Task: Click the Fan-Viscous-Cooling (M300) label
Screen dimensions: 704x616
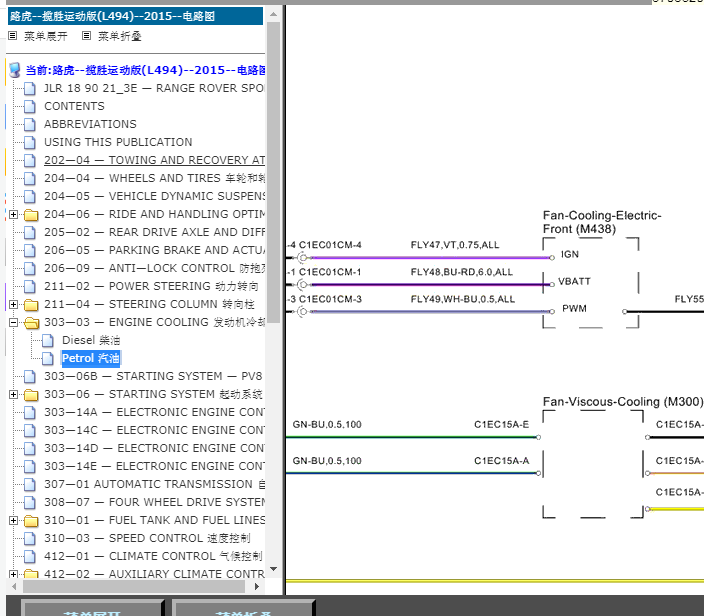Action: 622,401
